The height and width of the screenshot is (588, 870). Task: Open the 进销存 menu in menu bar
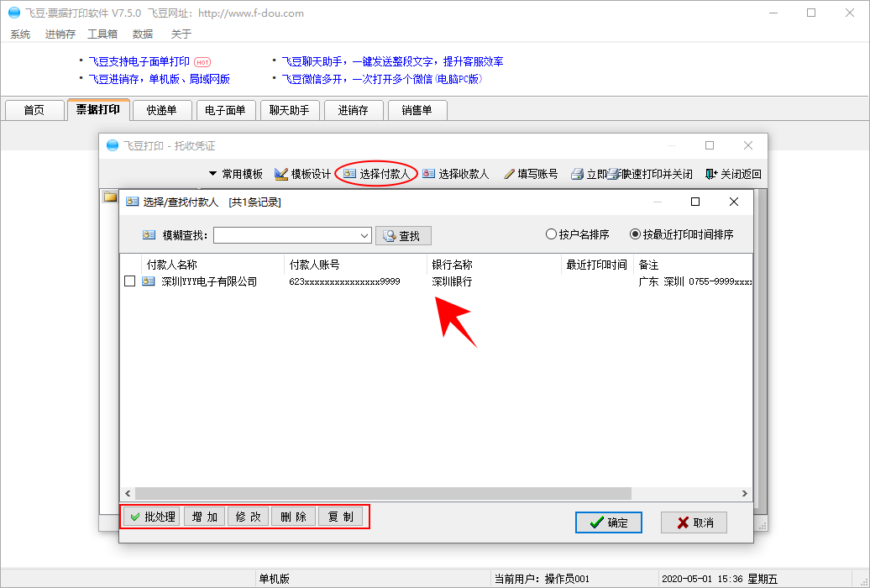point(60,34)
